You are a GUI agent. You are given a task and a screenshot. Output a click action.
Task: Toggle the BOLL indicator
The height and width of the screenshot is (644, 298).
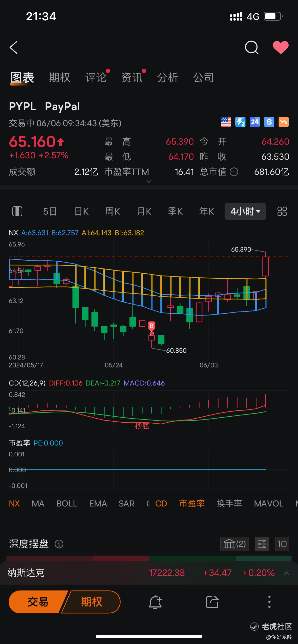tap(67, 504)
